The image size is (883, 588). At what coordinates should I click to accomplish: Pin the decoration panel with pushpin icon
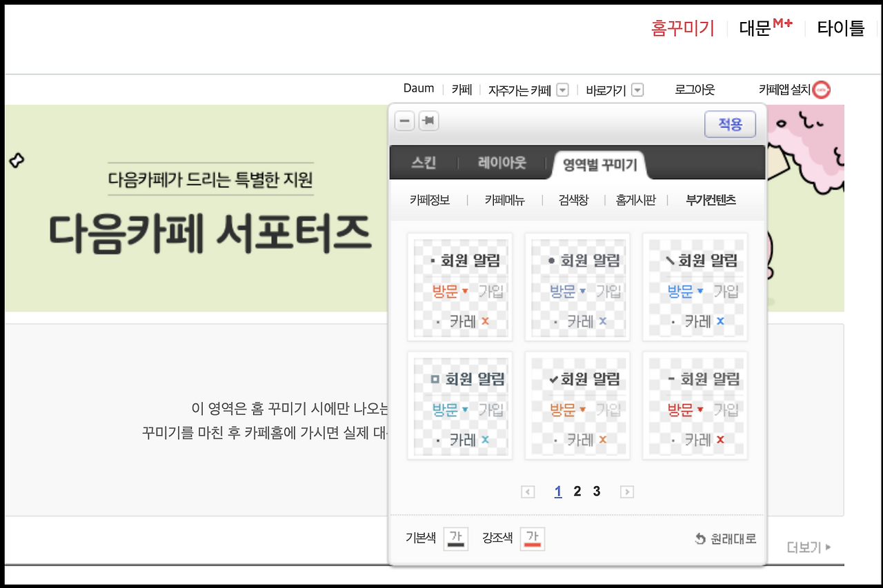point(428,121)
